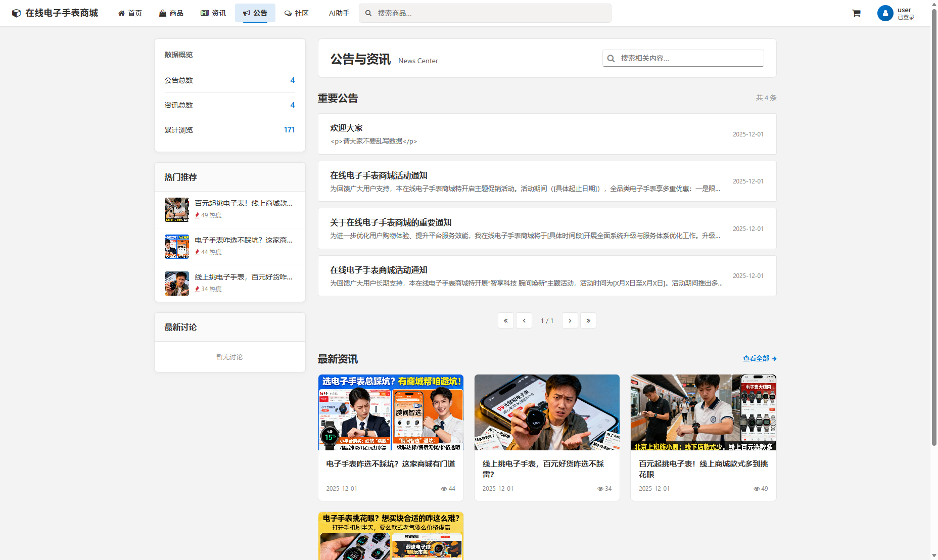Open the AI助手 assistant
Viewport: 938px width, 560px height.
point(338,13)
